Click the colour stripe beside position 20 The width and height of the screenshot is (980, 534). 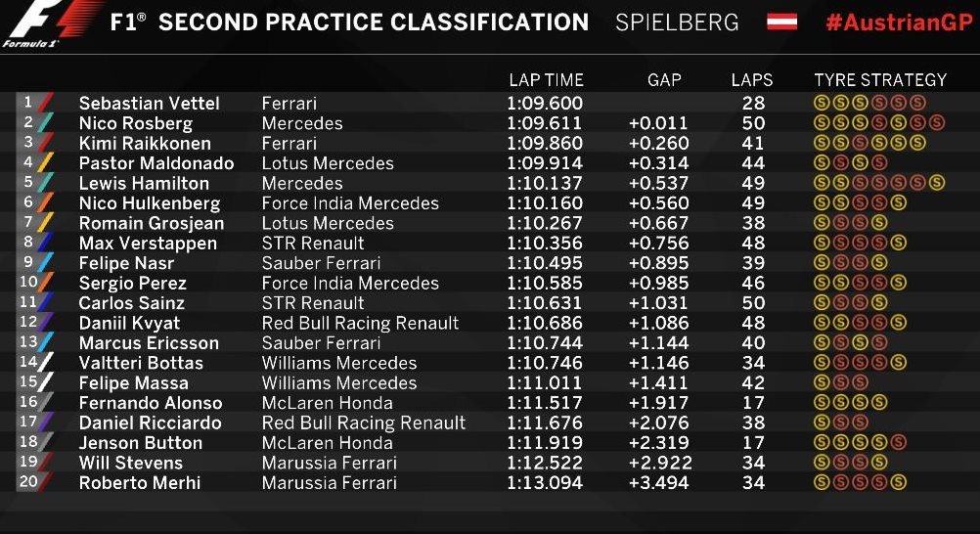[45, 482]
